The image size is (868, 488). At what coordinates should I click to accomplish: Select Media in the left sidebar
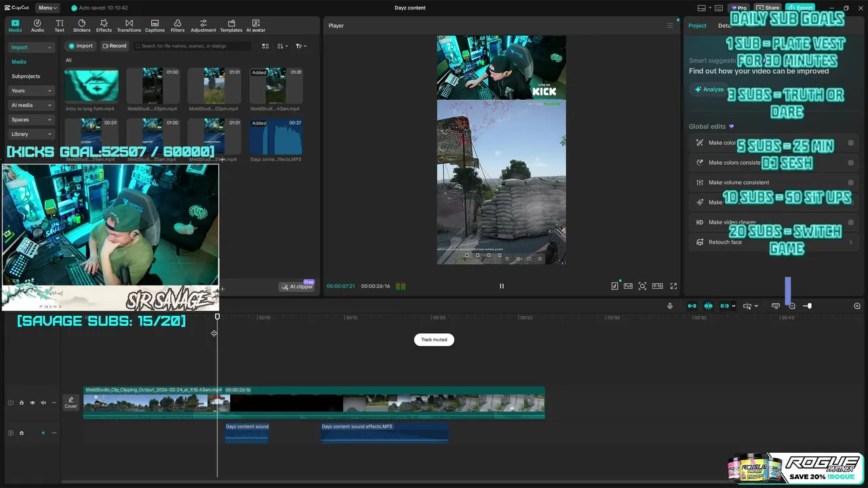[x=19, y=62]
